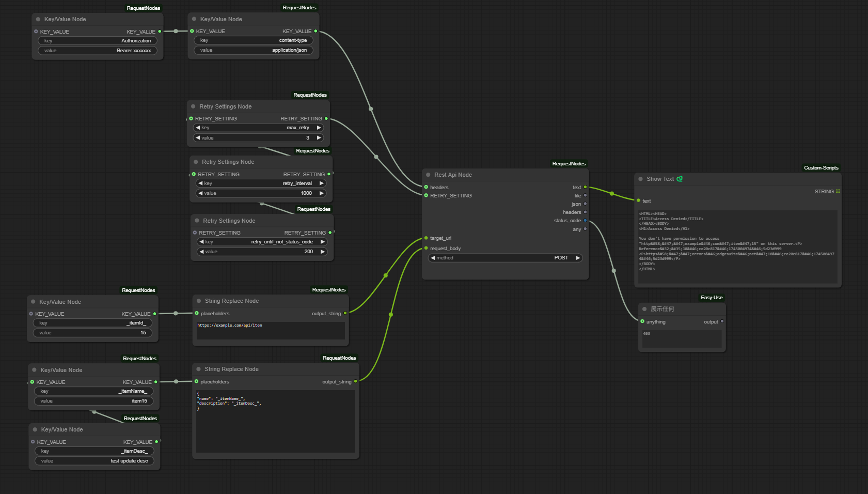Click the status_code output socket on Rest Api Node
Screen dimensions: 868x494
[x=585, y=220]
